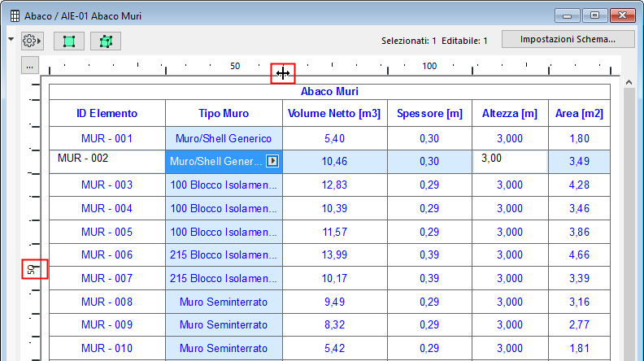
Task: Click volume value 12,83
Action: [x=335, y=185]
